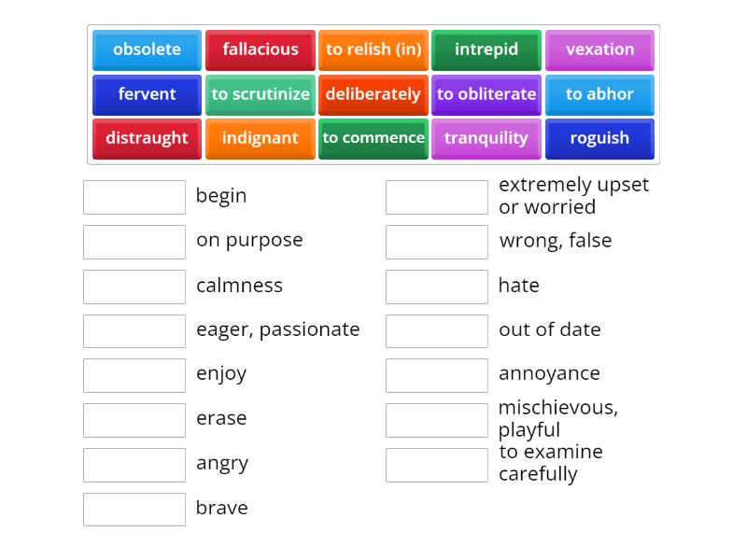Click the 'deliberately' word tile
Viewport: 747px width, 560px height.
(373, 94)
